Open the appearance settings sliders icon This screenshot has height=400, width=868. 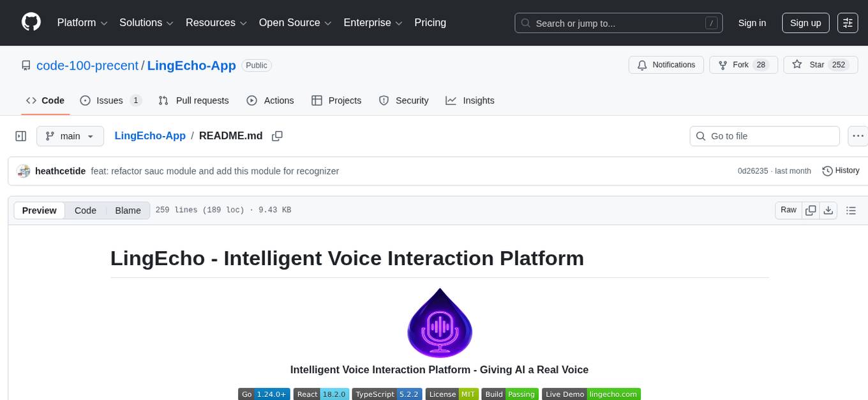point(848,22)
